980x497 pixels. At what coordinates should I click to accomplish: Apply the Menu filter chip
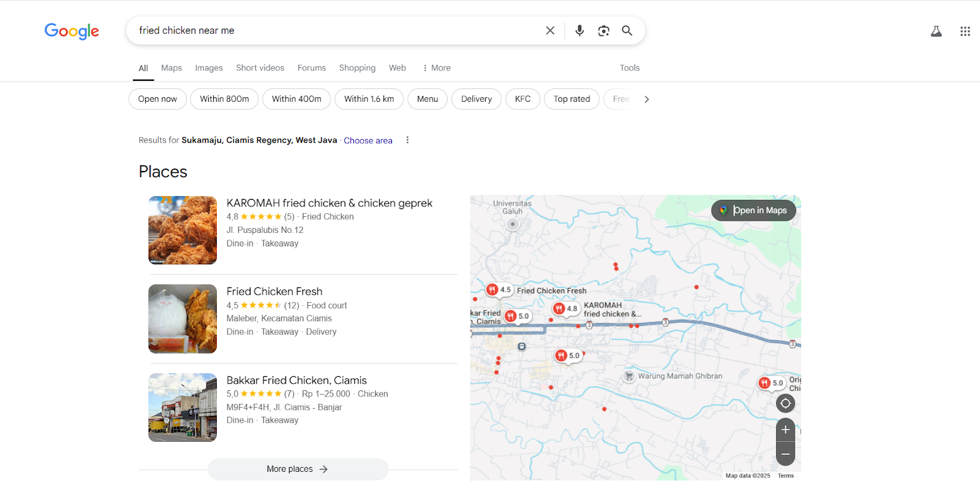[x=428, y=99]
